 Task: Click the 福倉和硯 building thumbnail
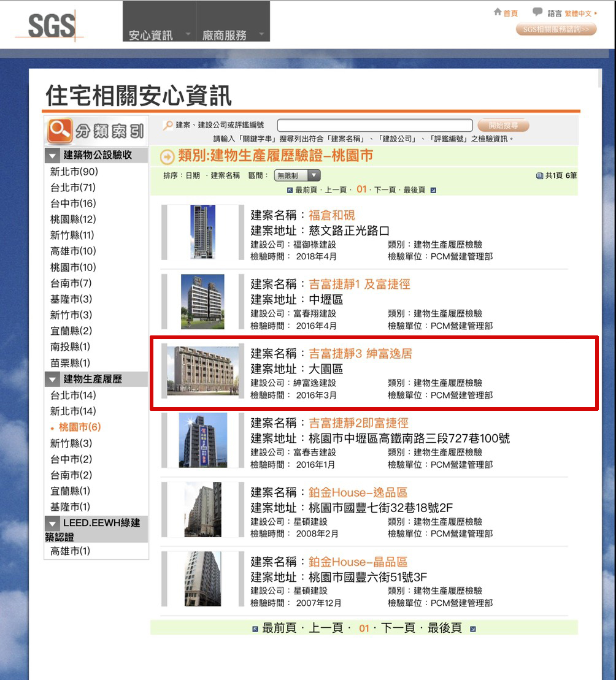click(x=202, y=232)
